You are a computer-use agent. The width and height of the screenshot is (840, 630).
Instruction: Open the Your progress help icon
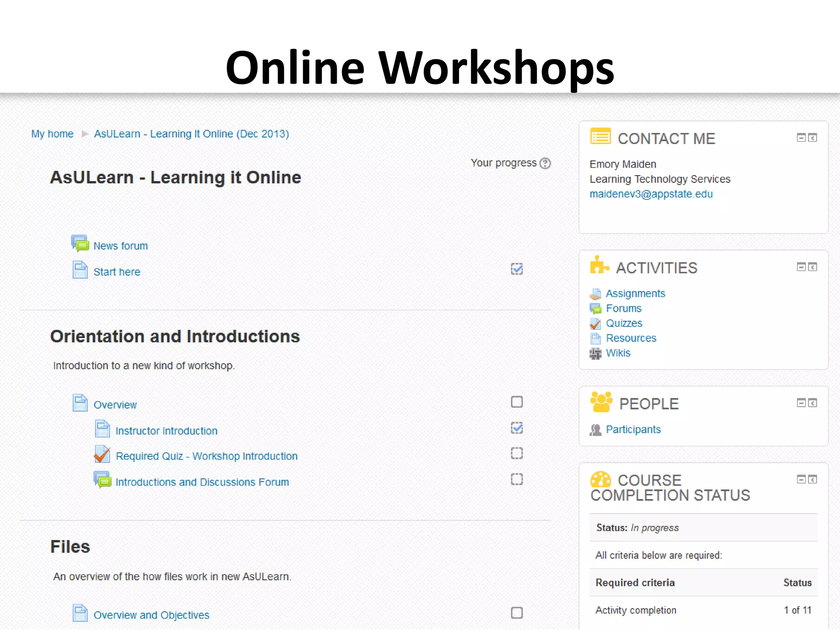coord(545,163)
